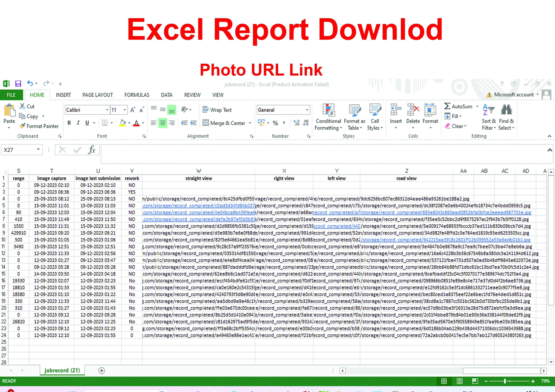
Task: Increase indent of cell contents
Action: [193, 123]
